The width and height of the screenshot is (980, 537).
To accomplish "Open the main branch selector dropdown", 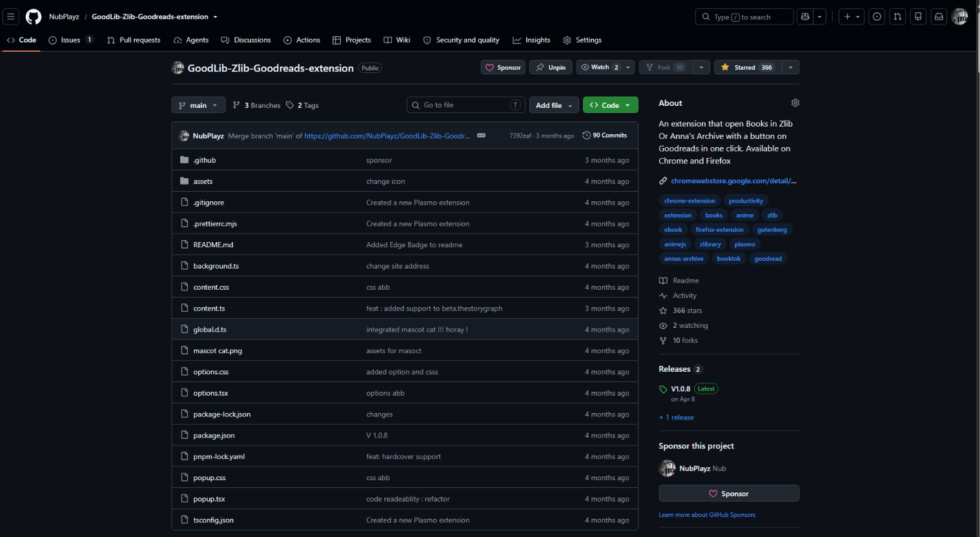I will click(198, 105).
